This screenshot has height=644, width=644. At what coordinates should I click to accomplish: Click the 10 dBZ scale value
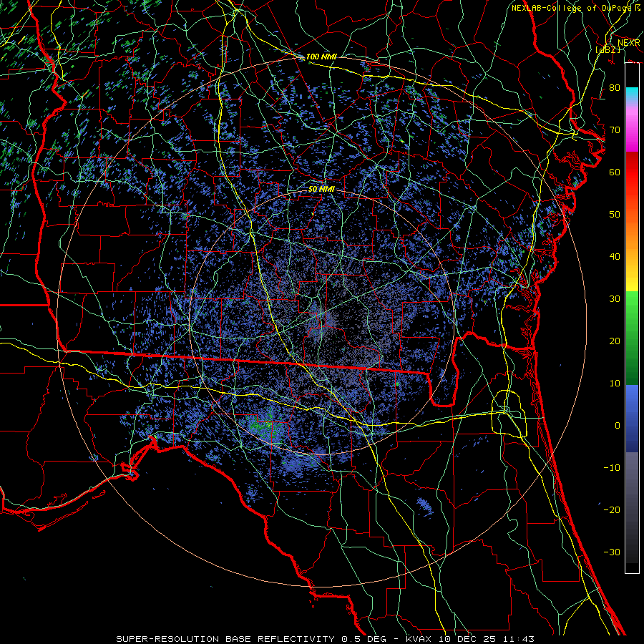[615, 384]
